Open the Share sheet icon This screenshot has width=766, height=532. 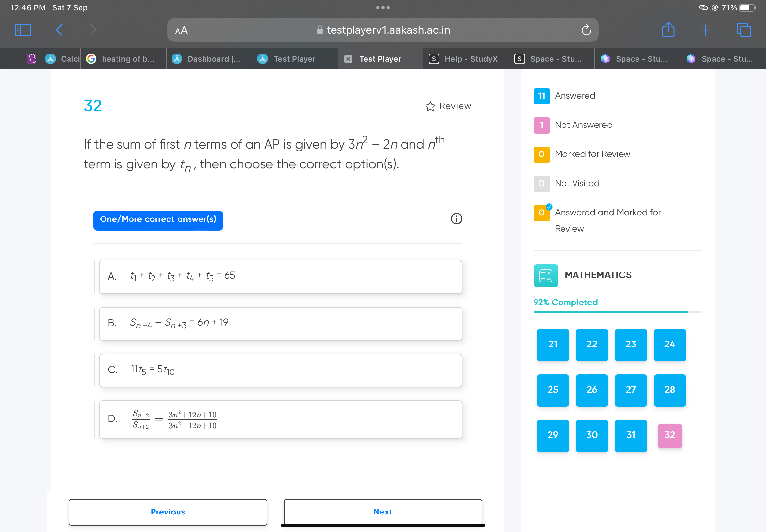[x=668, y=30]
